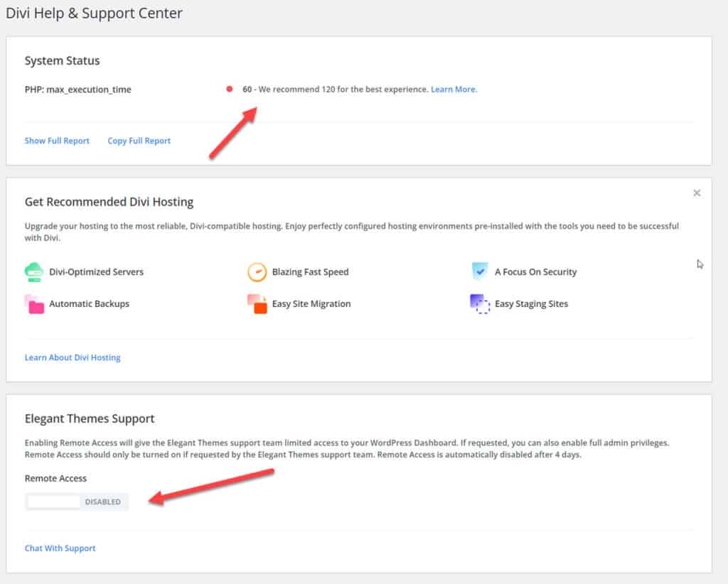Click the Elegant Themes Support heading
Image resolution: width=728 pixels, height=584 pixels.
coord(90,418)
